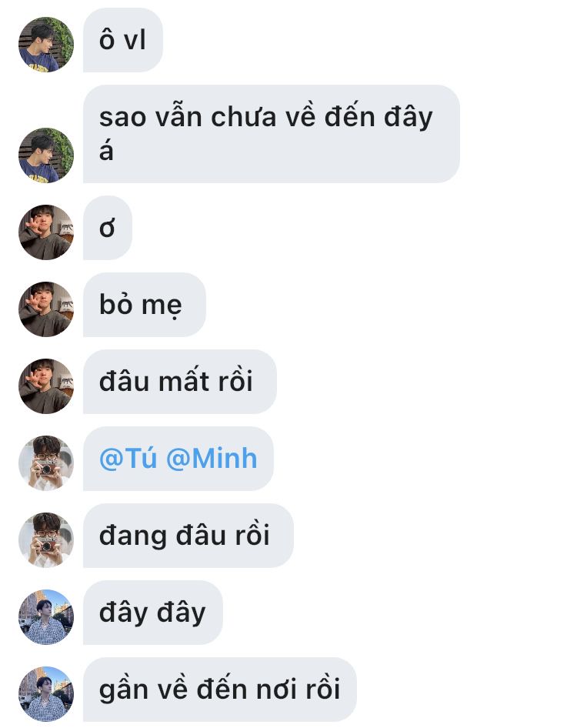Image resolution: width=577 pixels, height=728 pixels.
Task: Select the "ơ" message bubble
Action: [108, 228]
